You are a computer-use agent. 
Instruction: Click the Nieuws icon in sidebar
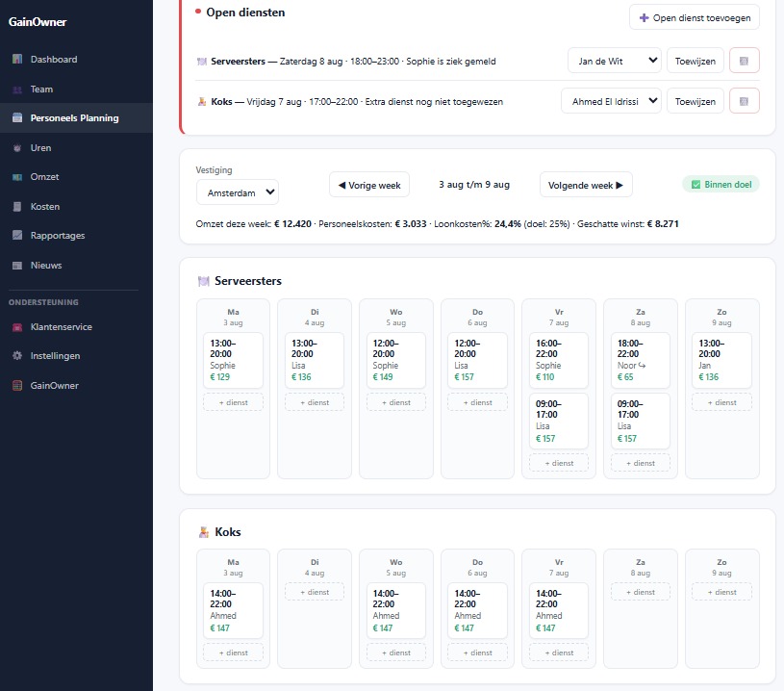(x=17, y=266)
